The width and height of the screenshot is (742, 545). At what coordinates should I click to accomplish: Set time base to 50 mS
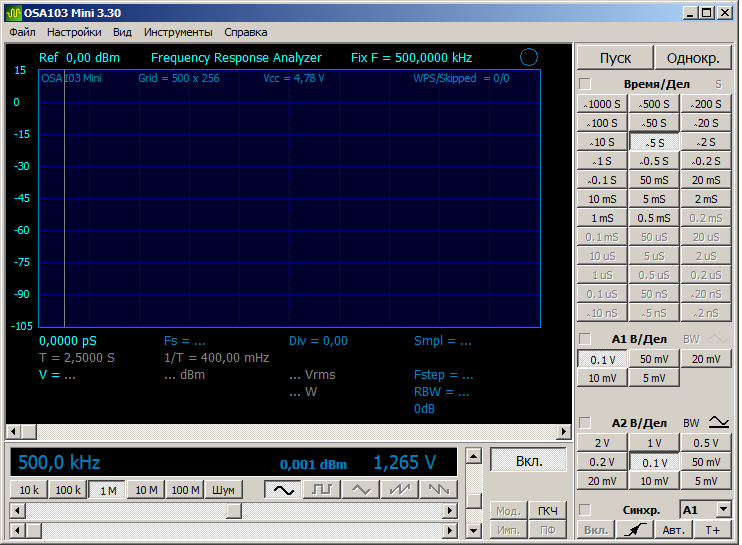(x=654, y=180)
